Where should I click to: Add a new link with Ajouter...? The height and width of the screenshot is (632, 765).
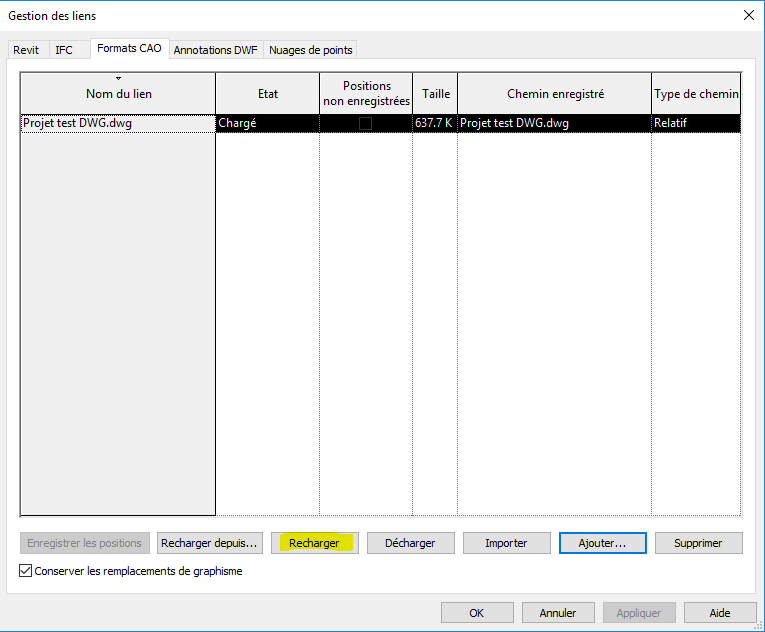[602, 543]
